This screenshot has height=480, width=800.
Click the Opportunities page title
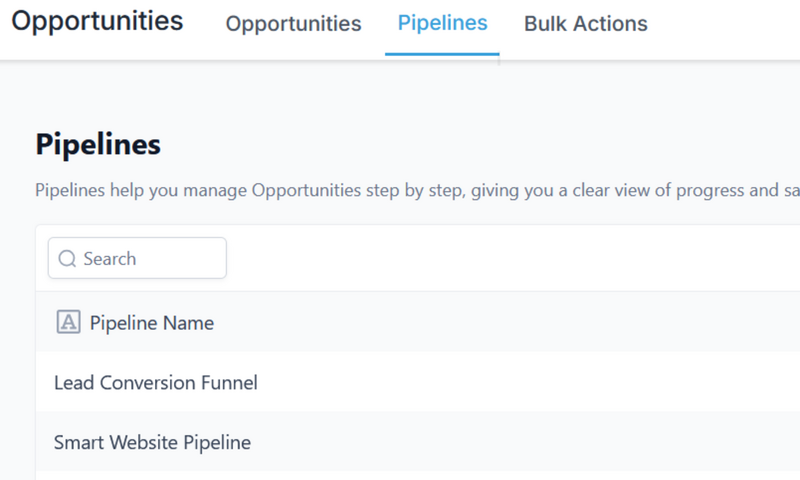[97, 21]
